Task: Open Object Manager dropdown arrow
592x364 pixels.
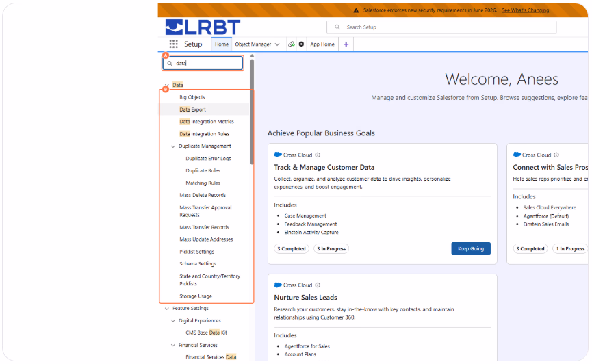Action: 277,44
